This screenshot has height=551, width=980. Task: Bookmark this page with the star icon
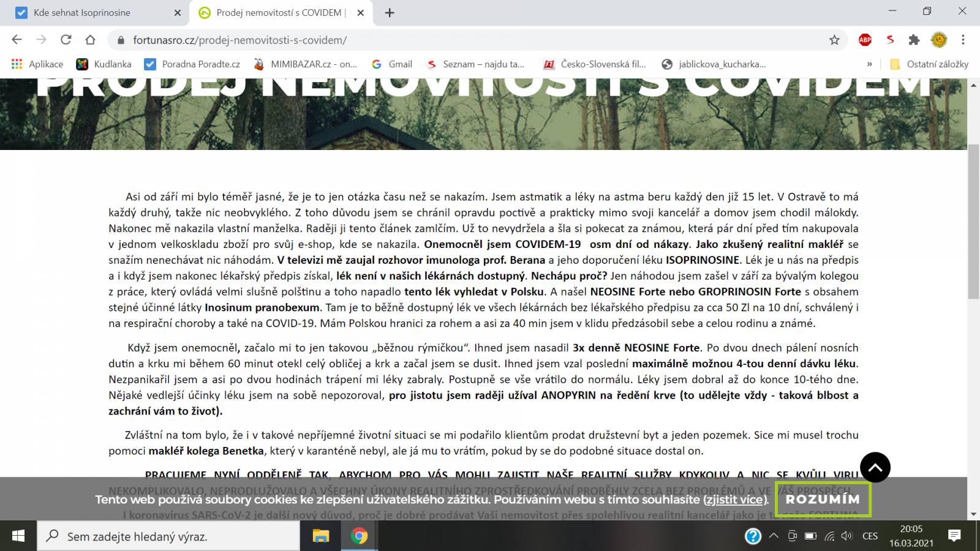pos(834,40)
